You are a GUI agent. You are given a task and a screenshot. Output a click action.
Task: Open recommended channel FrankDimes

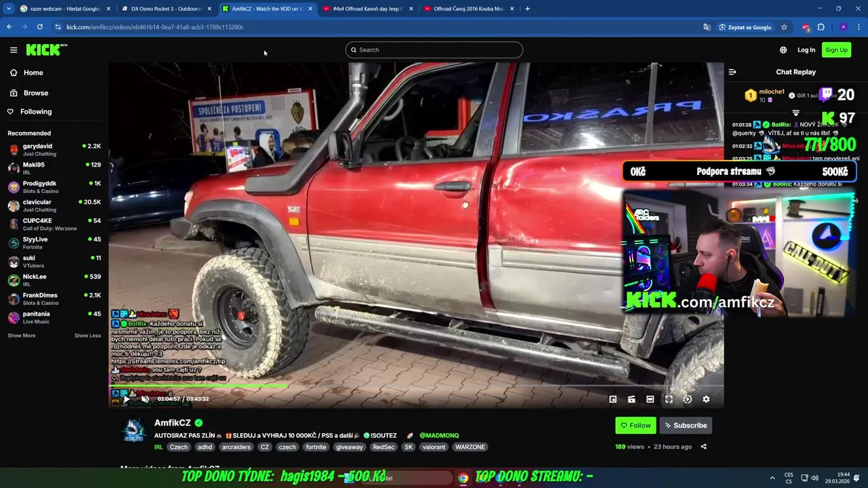pyautogui.click(x=54, y=299)
